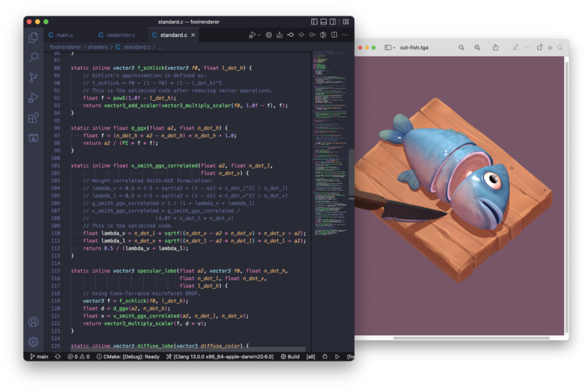588x392 pixels.
Task: Click the specular_lobe function name on line 115
Action: pos(157,271)
